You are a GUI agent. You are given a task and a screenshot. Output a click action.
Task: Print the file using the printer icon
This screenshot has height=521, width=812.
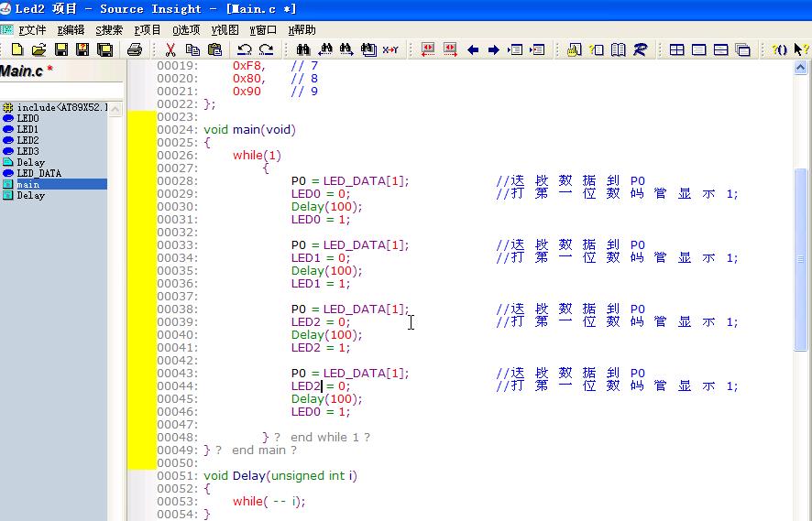[135, 49]
